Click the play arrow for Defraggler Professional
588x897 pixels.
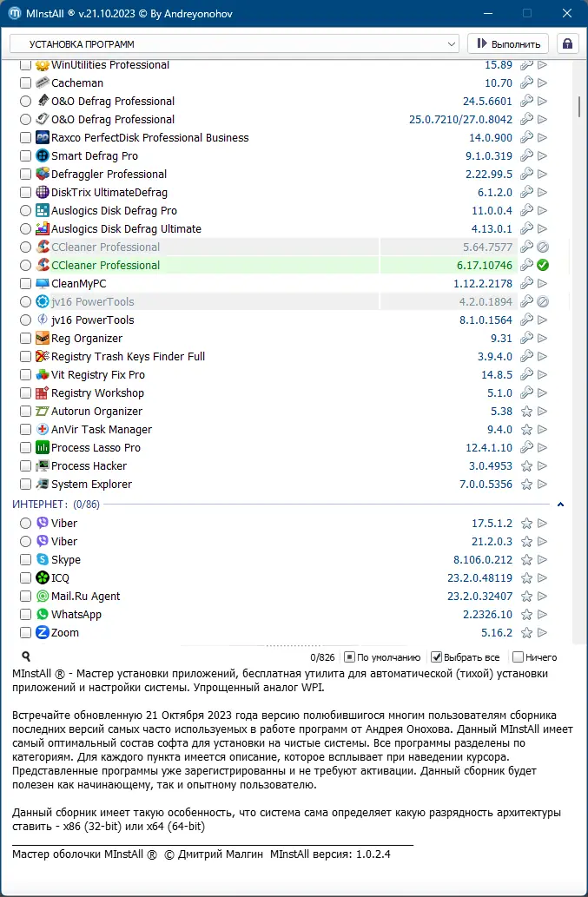(x=543, y=174)
